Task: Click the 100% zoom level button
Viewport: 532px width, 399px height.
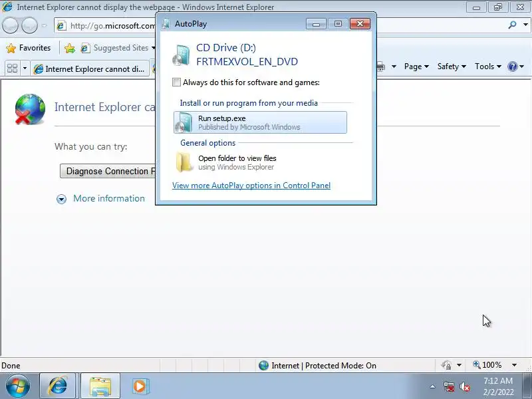Action: tap(487, 365)
